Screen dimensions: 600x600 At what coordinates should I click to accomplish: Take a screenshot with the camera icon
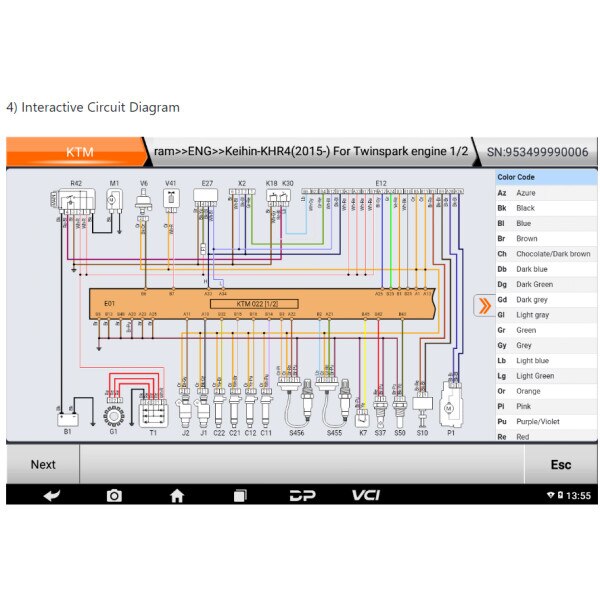(114, 495)
